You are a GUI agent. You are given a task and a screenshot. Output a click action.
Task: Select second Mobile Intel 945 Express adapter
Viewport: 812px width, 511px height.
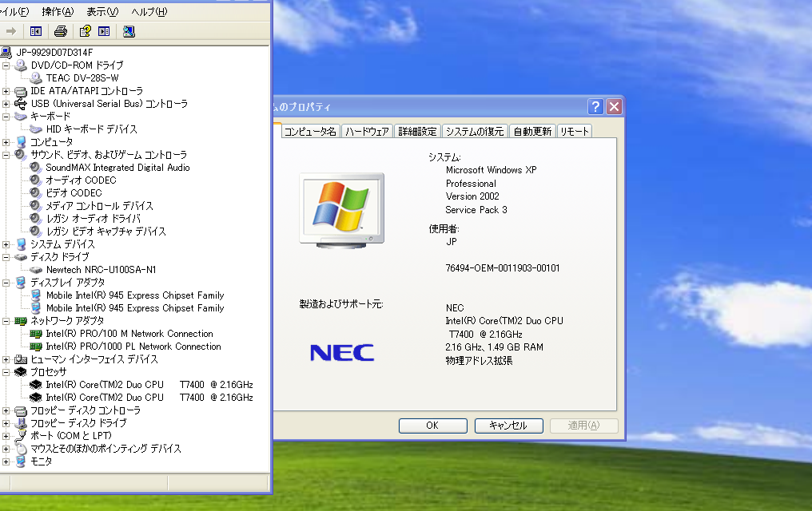tap(134, 308)
